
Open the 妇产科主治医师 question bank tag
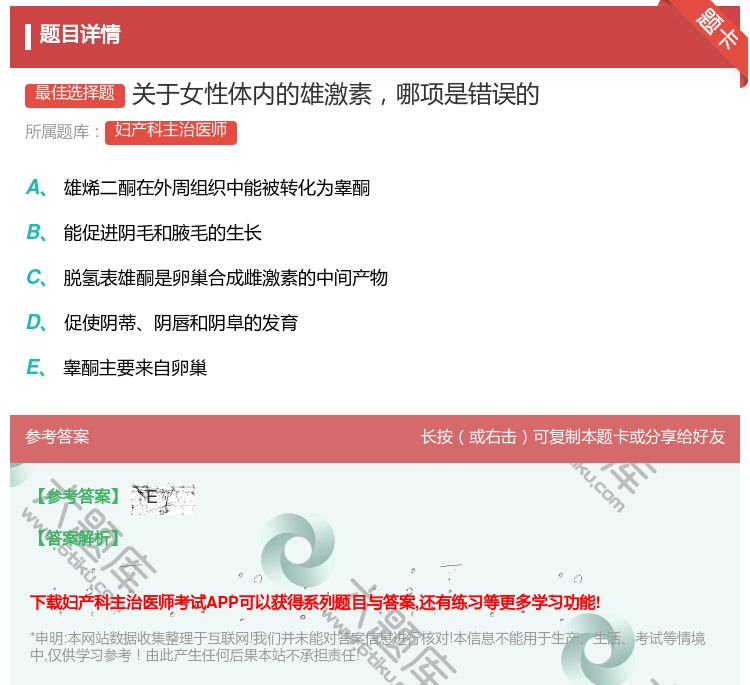click(x=171, y=132)
